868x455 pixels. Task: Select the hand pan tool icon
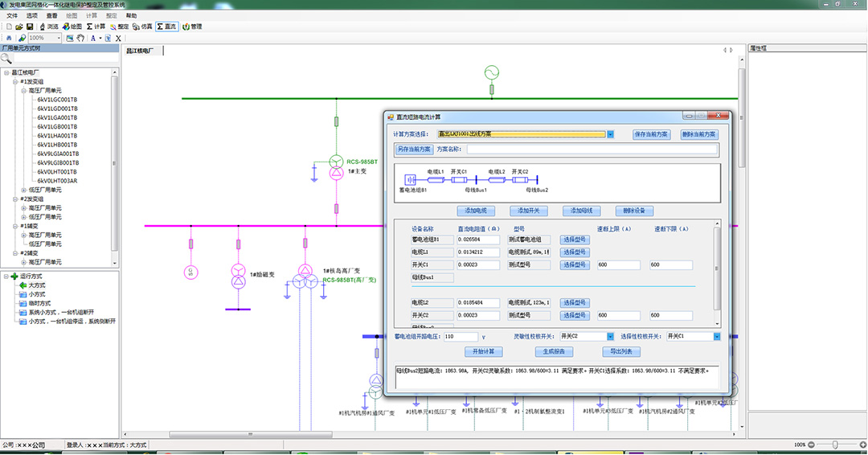pyautogui.click(x=80, y=38)
